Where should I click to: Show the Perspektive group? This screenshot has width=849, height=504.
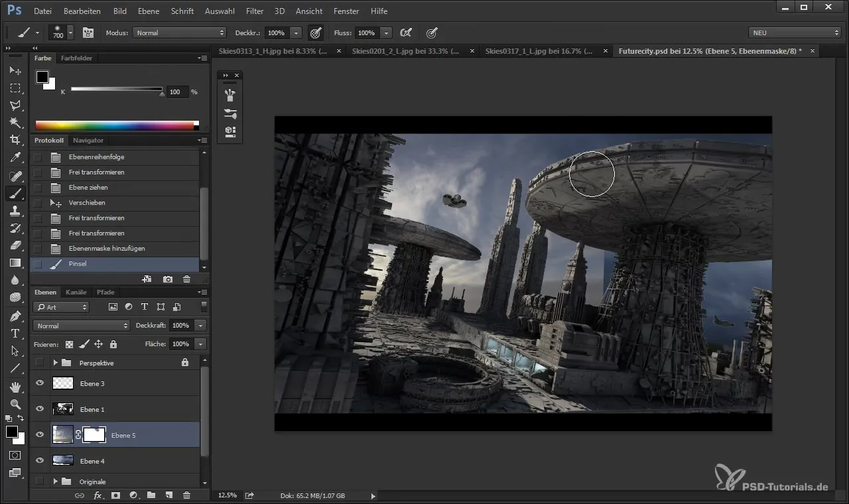tap(39, 363)
